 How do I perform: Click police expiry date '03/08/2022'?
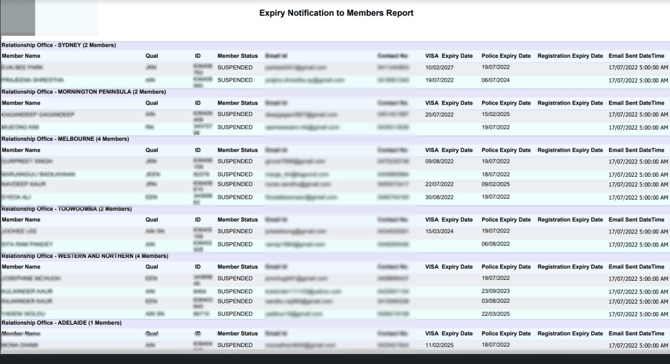click(x=496, y=301)
